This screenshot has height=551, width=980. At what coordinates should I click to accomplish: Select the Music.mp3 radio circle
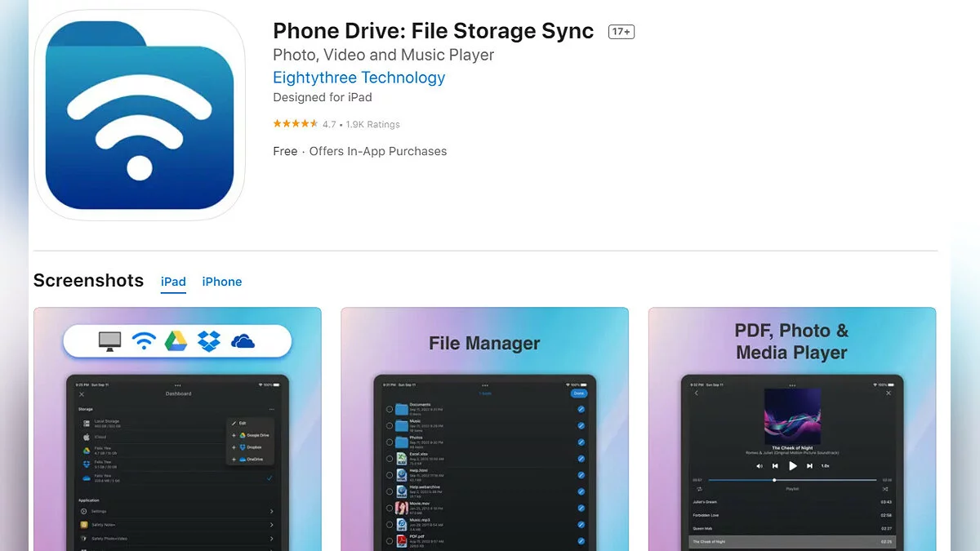coord(390,525)
